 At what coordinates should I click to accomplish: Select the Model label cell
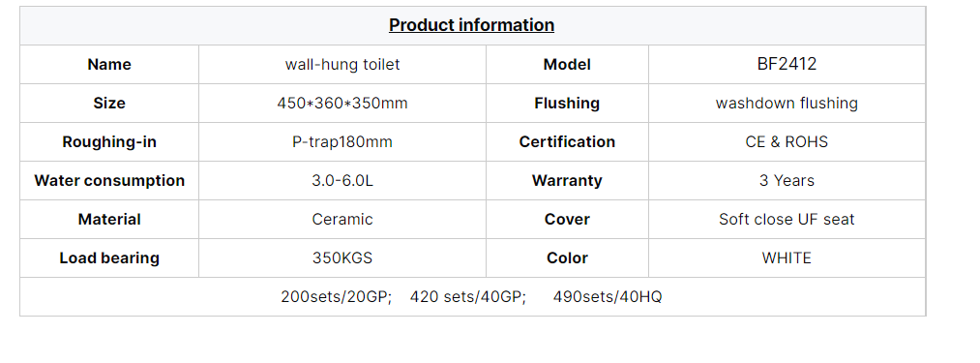[567, 65]
